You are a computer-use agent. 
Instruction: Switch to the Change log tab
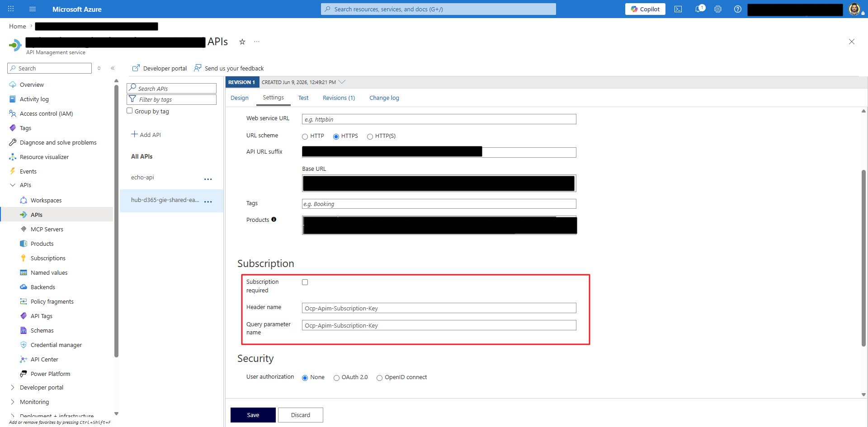[384, 98]
